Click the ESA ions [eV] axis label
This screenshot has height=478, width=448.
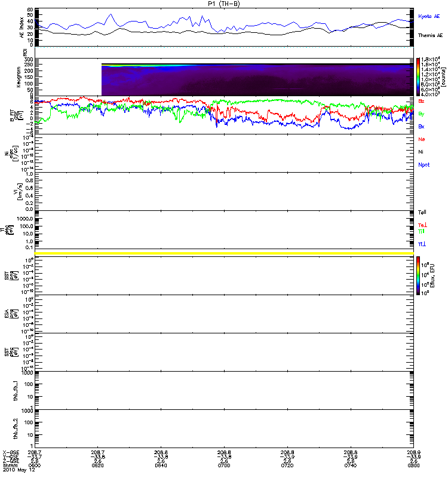[x=11, y=314]
